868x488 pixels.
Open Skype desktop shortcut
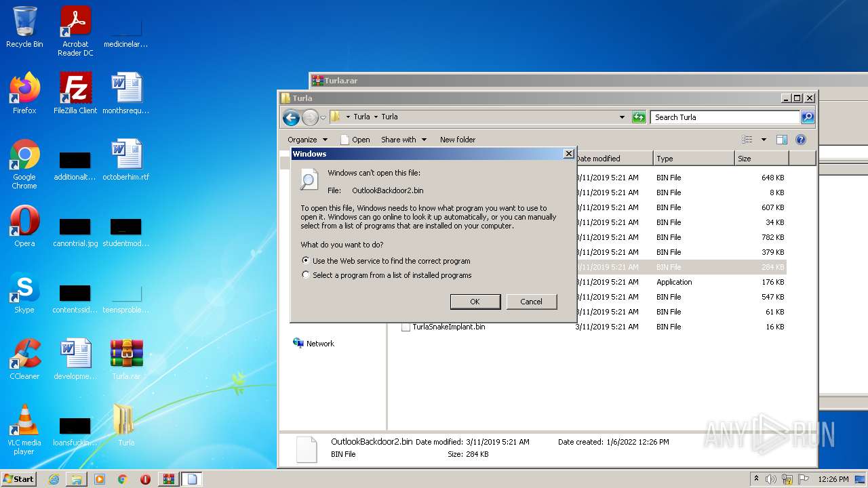(24, 293)
